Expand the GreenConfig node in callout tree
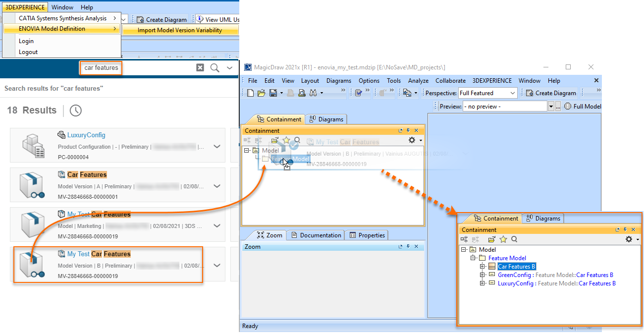This screenshot has width=644, height=334. [483, 275]
